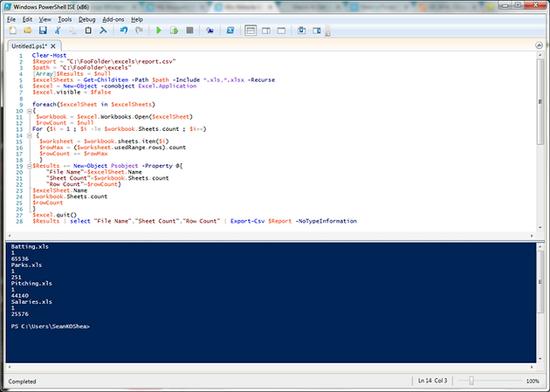Click PowerShell ISE title bar icon

[x=7, y=6]
